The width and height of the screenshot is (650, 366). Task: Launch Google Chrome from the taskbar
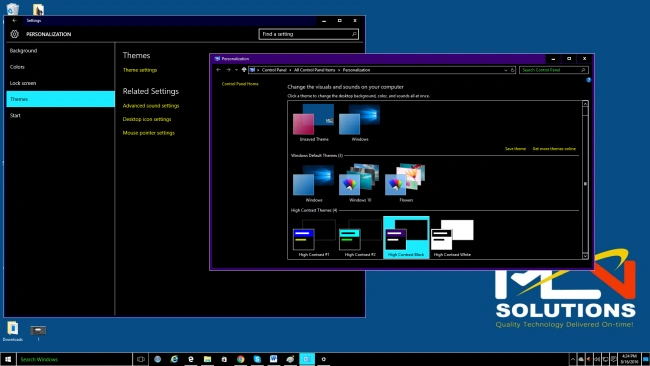click(x=240, y=359)
